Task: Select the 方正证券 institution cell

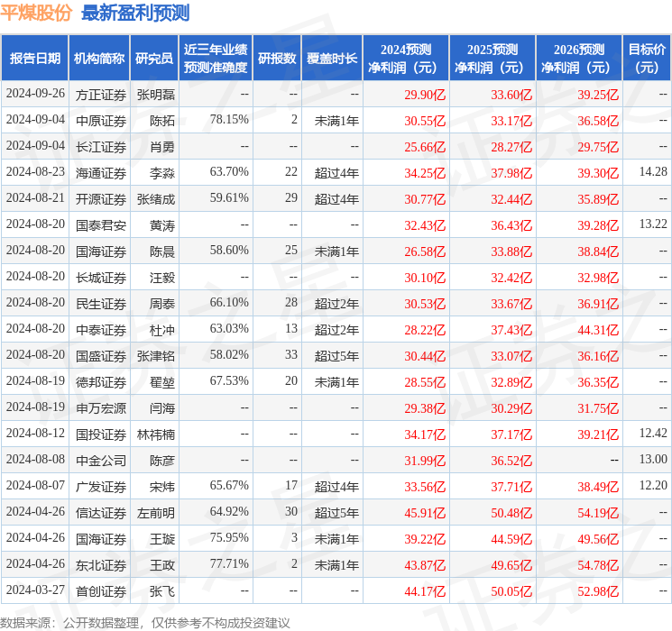Action: click(x=101, y=95)
